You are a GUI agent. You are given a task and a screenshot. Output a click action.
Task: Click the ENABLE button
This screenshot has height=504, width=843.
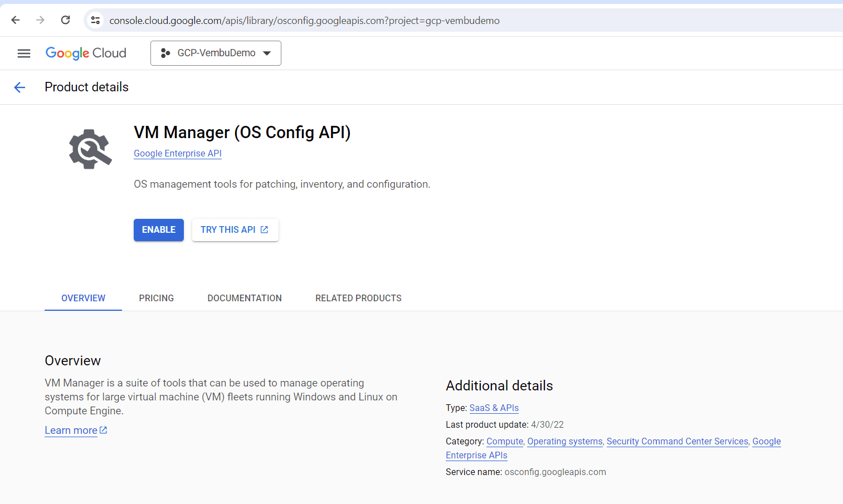[159, 230]
